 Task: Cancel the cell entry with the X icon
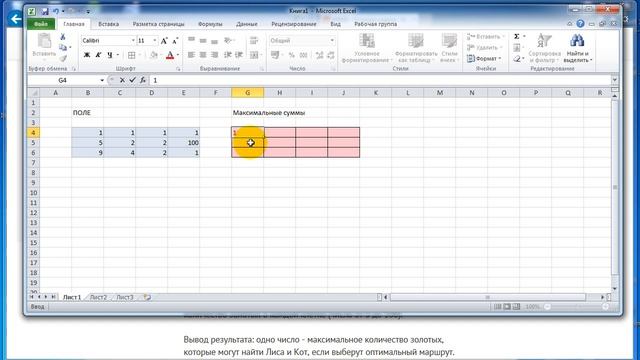tap(122, 80)
